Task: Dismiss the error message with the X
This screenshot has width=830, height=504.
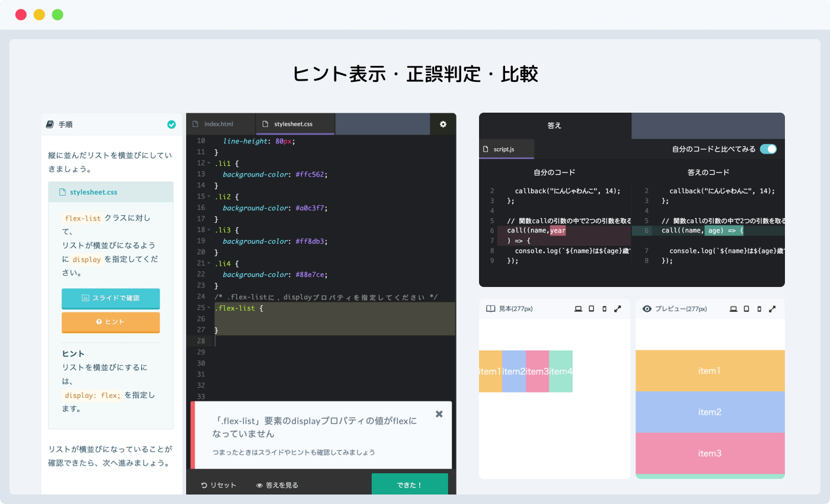Action: point(439,414)
